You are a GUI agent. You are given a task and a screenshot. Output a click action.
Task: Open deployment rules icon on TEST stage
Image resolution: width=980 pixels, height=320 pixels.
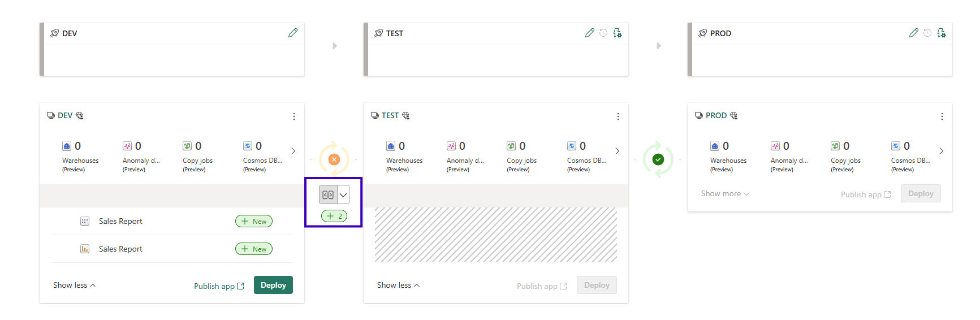click(618, 33)
